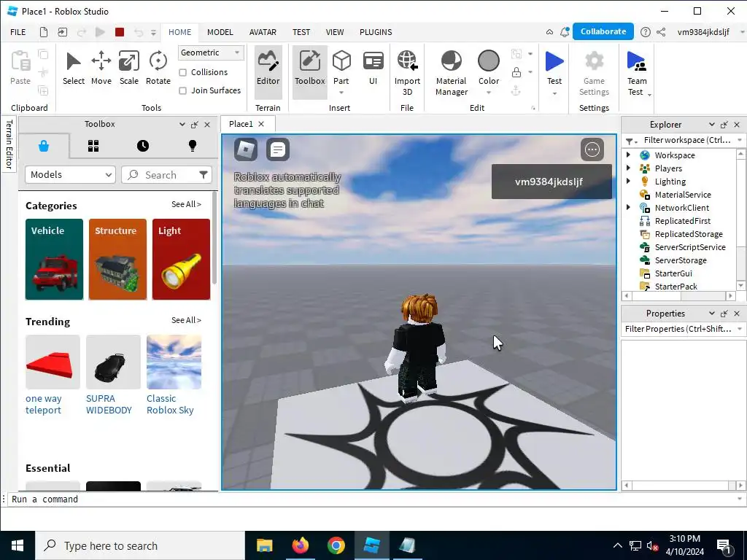Viewport: 747px width, 560px height.
Task: Expand the Workspace tree node
Action: [x=628, y=155]
